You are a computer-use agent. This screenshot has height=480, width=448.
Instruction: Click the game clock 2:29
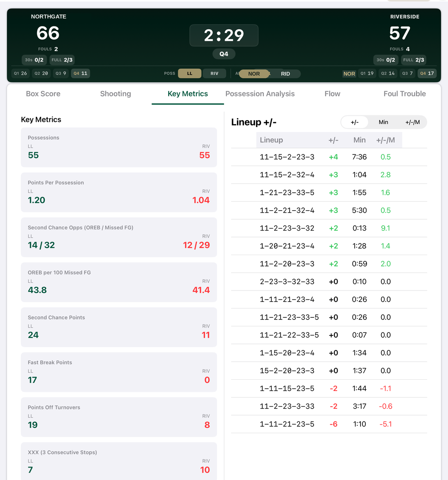pos(224,35)
